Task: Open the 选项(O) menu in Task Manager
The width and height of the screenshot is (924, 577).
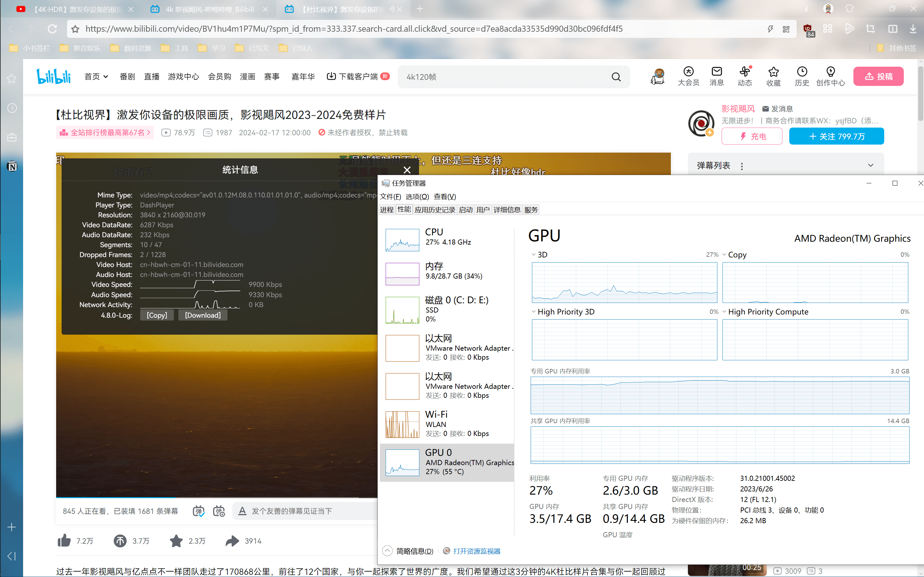Action: coord(417,197)
